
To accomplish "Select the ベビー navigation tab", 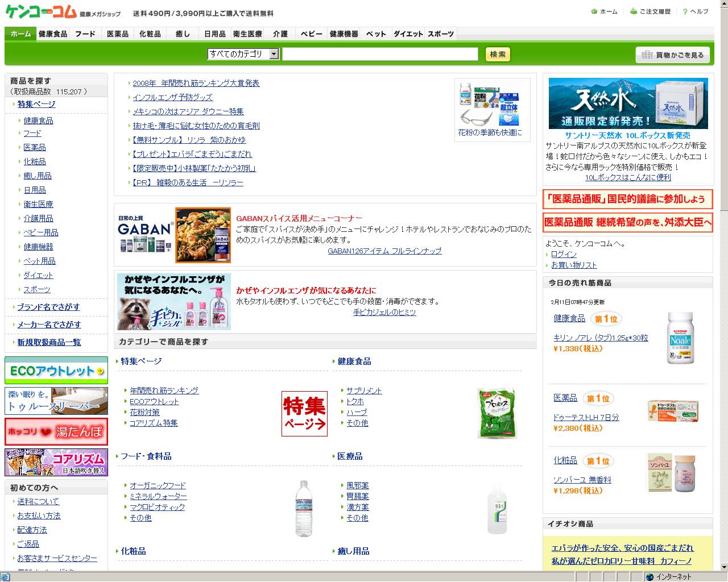I will point(312,34).
